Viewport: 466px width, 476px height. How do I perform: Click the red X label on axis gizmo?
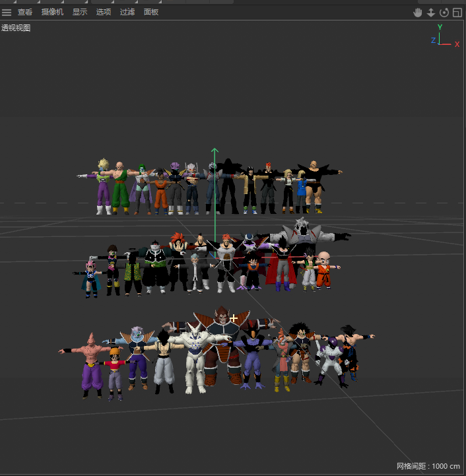[x=457, y=44]
